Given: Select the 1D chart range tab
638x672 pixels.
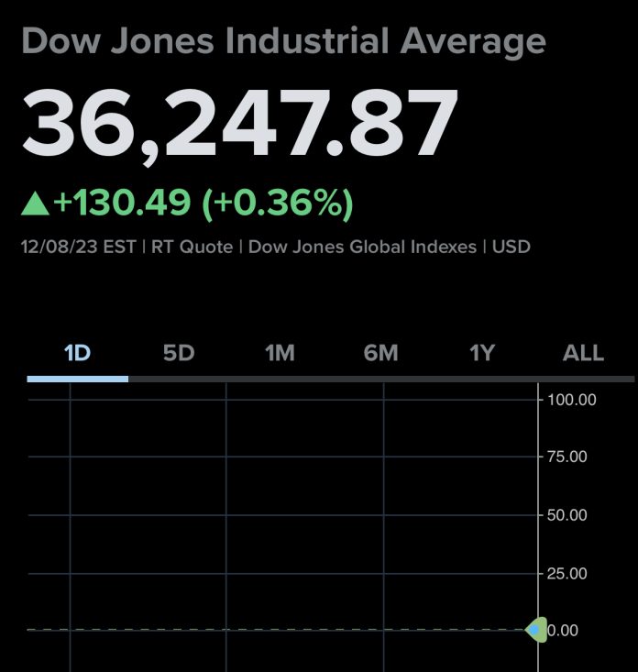Looking at the screenshot, I should [x=78, y=353].
